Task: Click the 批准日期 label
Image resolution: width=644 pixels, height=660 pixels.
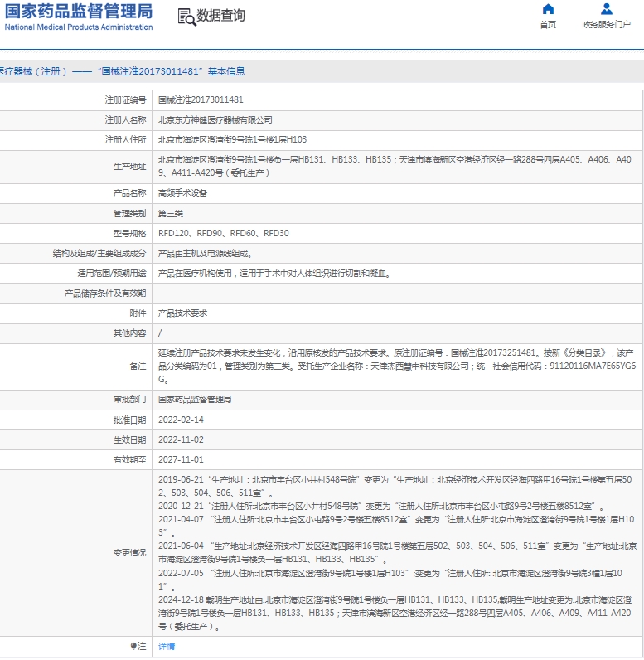Action: tap(129, 420)
